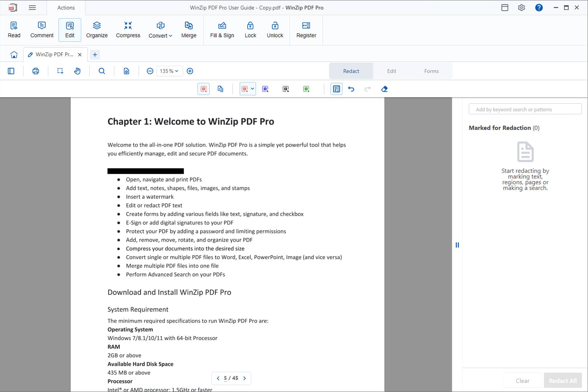The height and width of the screenshot is (392, 588).
Task: Expand the red redaction style dropdown arrow
Action: (x=252, y=89)
